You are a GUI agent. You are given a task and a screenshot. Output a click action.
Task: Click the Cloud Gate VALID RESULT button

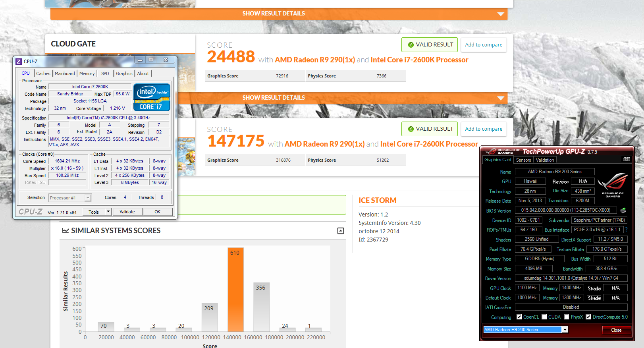pyautogui.click(x=430, y=45)
